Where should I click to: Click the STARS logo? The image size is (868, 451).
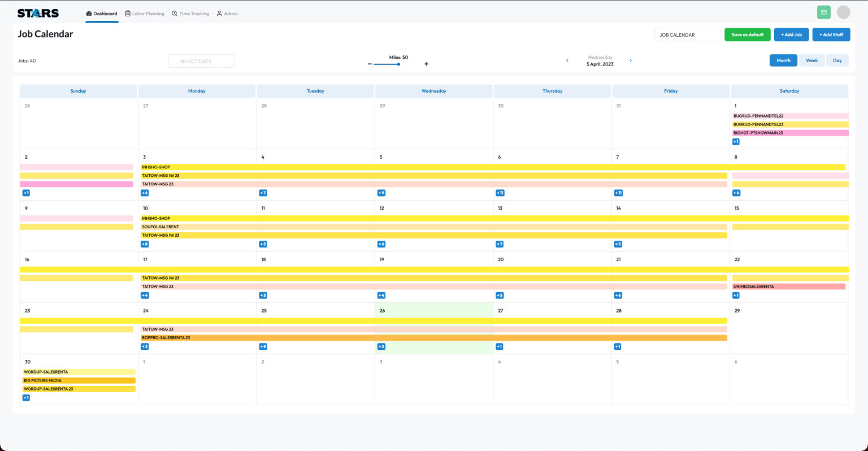pyautogui.click(x=38, y=13)
